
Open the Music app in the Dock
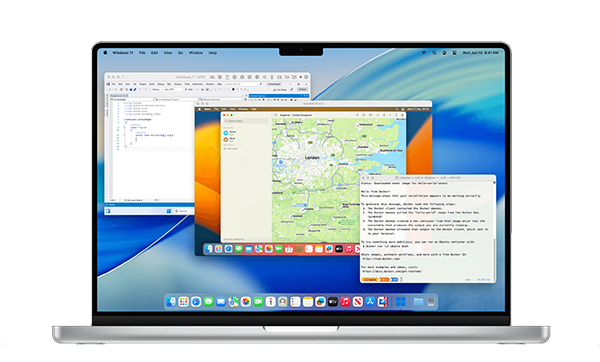(x=345, y=302)
